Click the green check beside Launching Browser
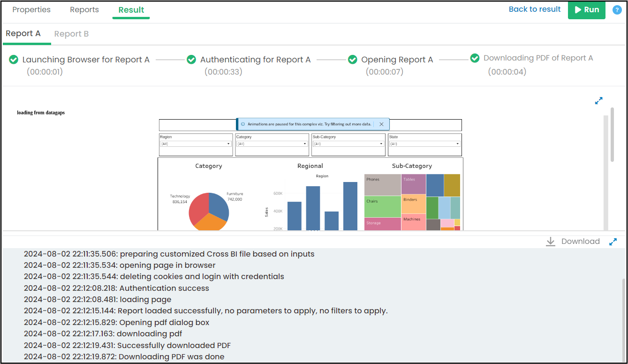Image resolution: width=628 pixels, height=364 pixels. (14, 60)
